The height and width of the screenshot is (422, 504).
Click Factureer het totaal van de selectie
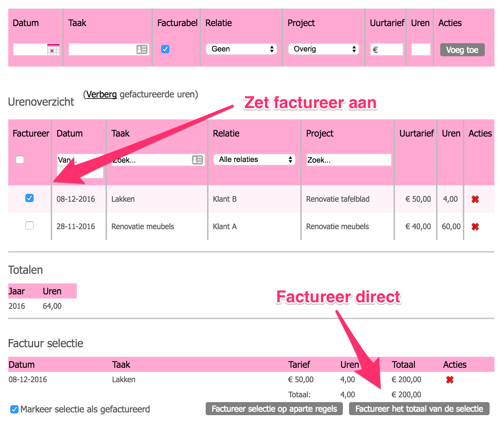tap(419, 409)
